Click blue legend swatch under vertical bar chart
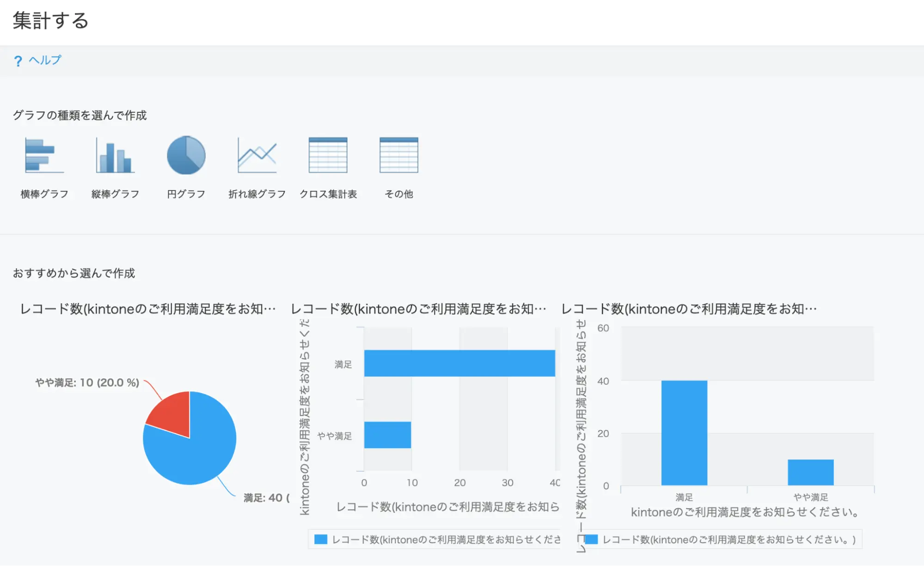Viewport: 924px width, 566px height. click(x=592, y=539)
